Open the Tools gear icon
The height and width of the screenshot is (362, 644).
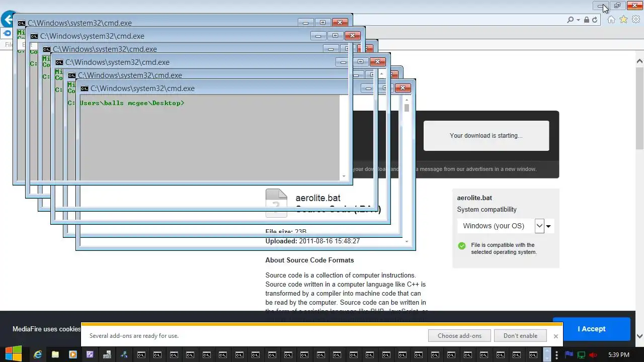click(636, 20)
